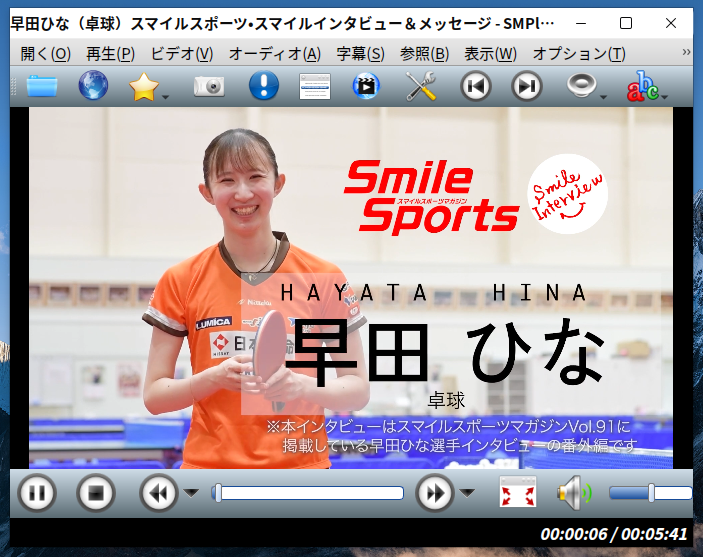Maximize the SMPlayer window

click(x=626, y=23)
